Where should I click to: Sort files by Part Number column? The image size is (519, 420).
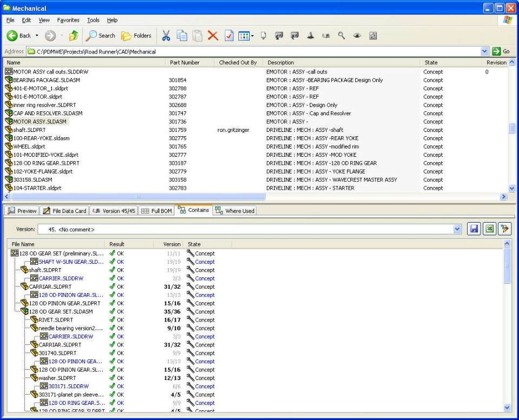pyautogui.click(x=184, y=63)
